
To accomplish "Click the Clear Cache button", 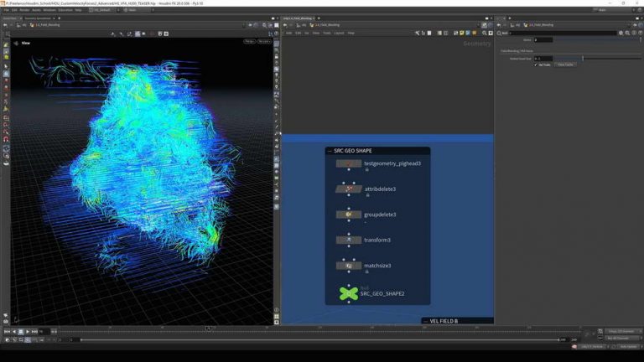I will (565, 65).
